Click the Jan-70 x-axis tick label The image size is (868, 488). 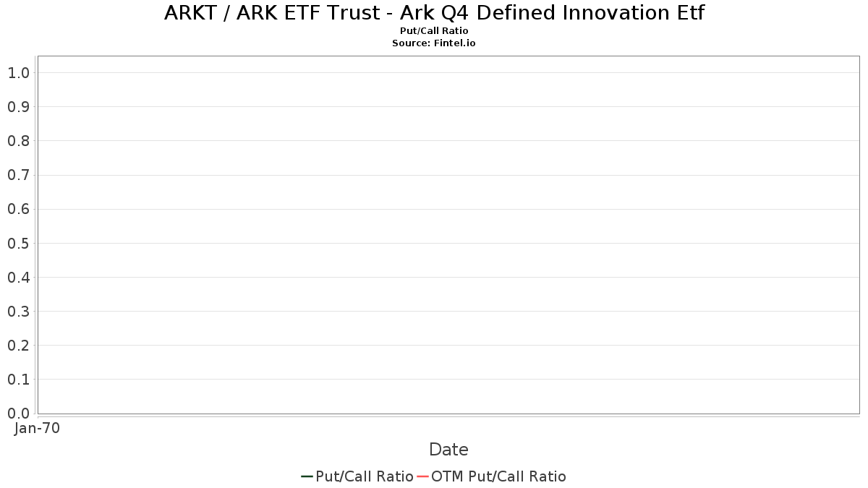tap(37, 428)
